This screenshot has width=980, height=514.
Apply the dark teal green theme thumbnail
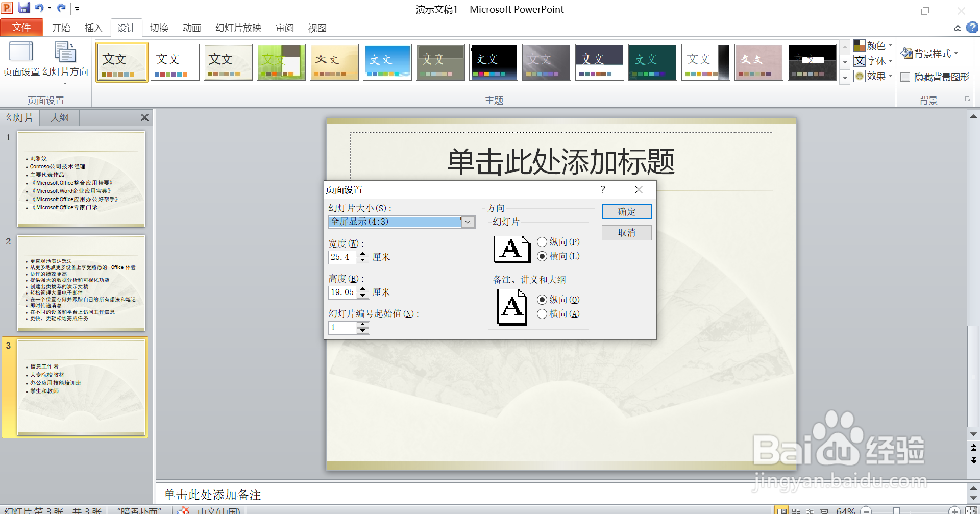click(652, 62)
